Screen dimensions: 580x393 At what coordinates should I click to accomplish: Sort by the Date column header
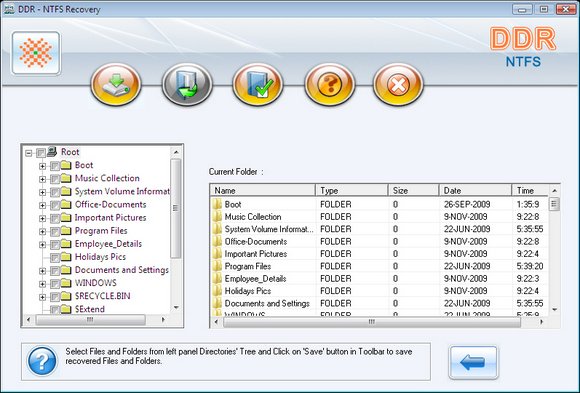(476, 190)
